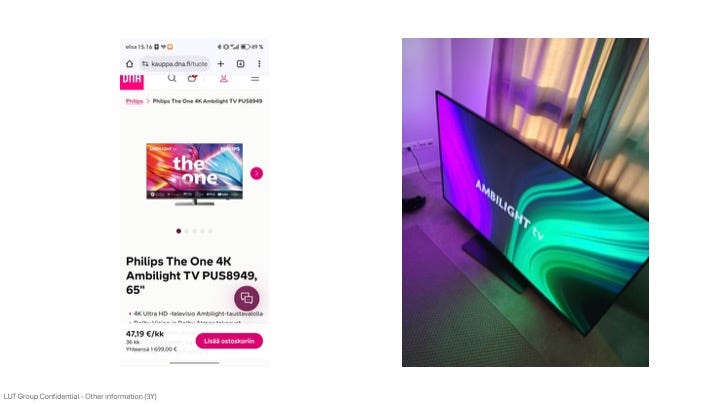Open the user account icon

click(x=224, y=79)
